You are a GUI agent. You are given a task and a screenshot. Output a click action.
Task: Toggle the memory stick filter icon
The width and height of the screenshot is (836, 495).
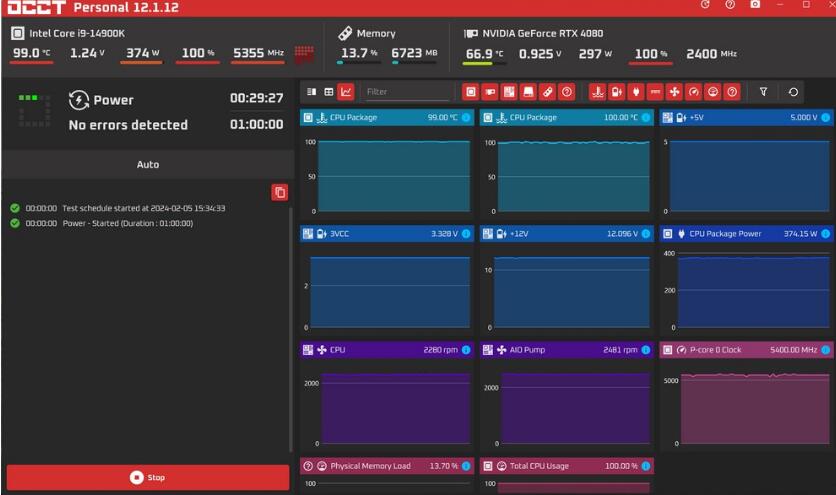click(548, 92)
